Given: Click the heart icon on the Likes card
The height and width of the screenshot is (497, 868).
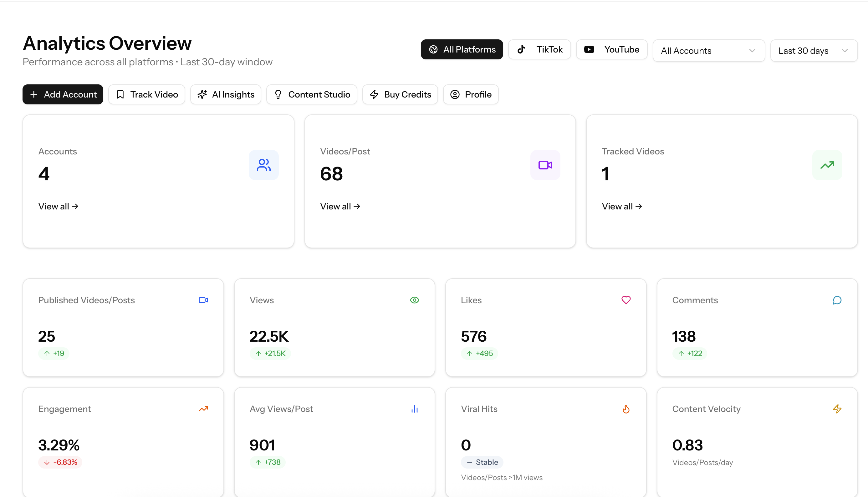Looking at the screenshot, I should point(626,300).
